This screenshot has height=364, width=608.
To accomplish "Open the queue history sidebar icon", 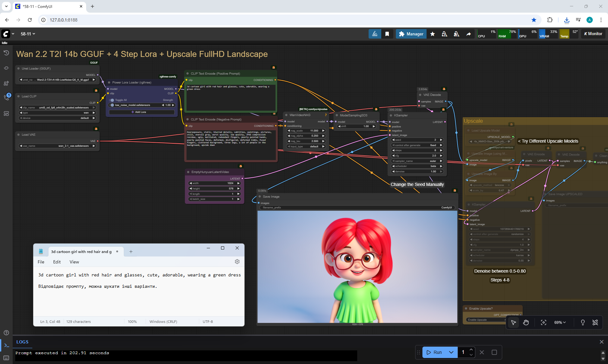I will click(6, 53).
